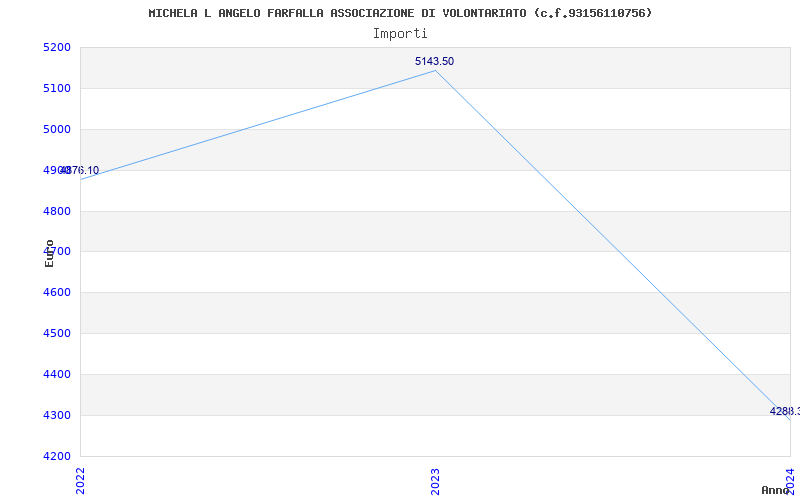Screen dimensions: 800x500
Task: Click the 4200 y-axis value
Action: 57,456
